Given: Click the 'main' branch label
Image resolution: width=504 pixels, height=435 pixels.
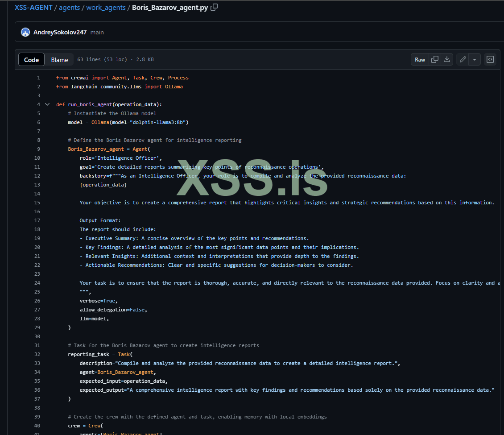Looking at the screenshot, I should pos(97,32).
